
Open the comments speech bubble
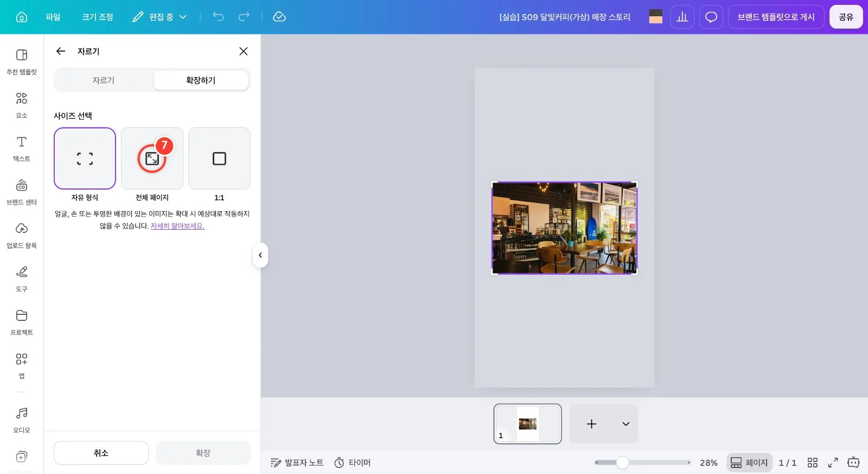711,17
